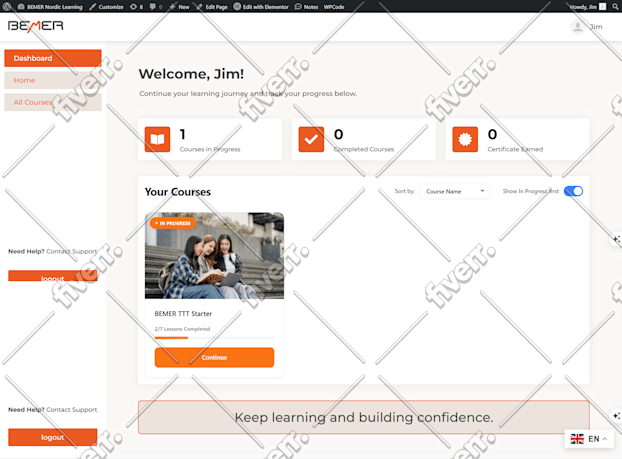Go to Home in the sidebar
Viewport: 622px width, 459px height.
[53, 80]
